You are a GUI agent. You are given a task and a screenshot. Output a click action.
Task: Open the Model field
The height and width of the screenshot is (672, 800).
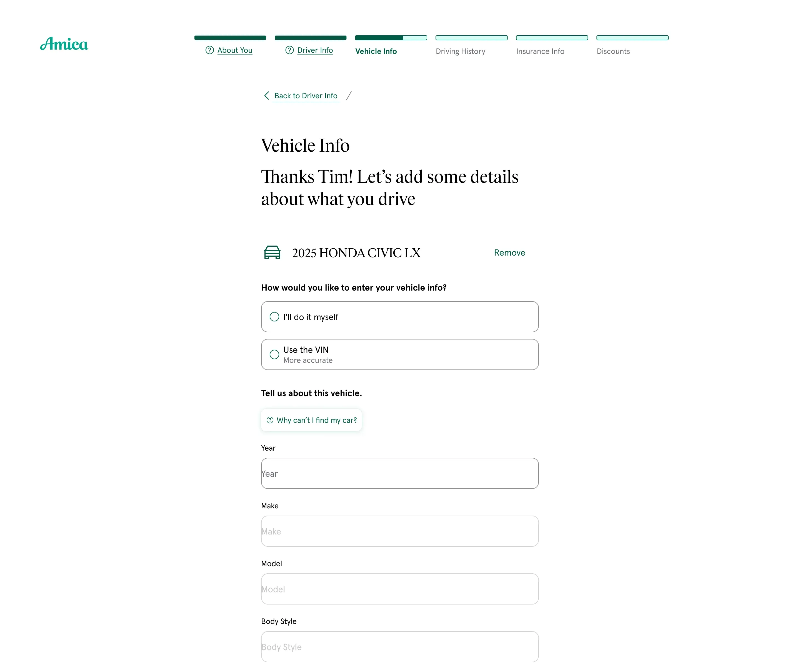coord(400,589)
